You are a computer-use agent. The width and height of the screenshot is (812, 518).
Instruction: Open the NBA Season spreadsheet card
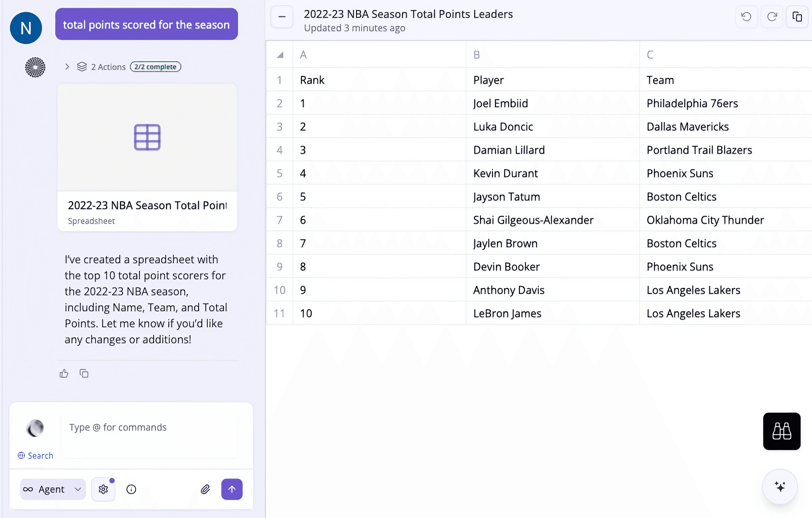[147, 157]
